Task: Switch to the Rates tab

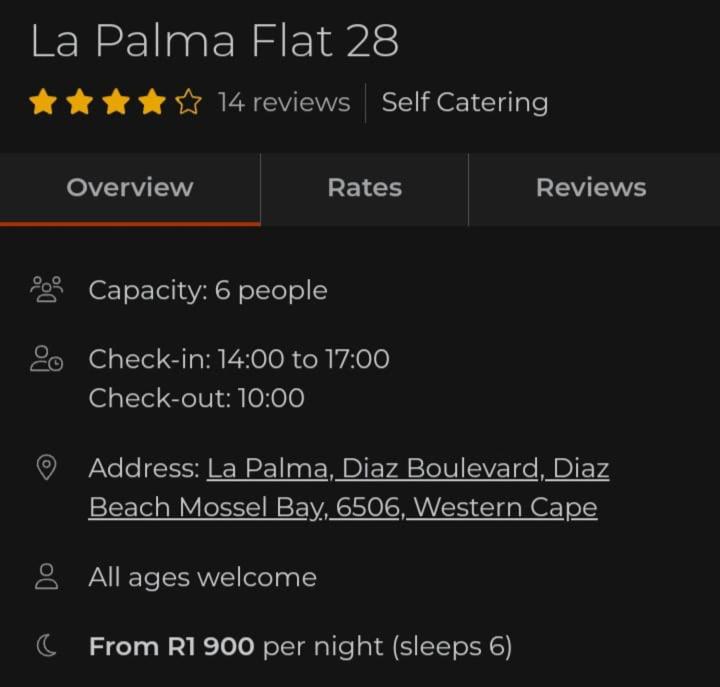Action: tap(364, 188)
